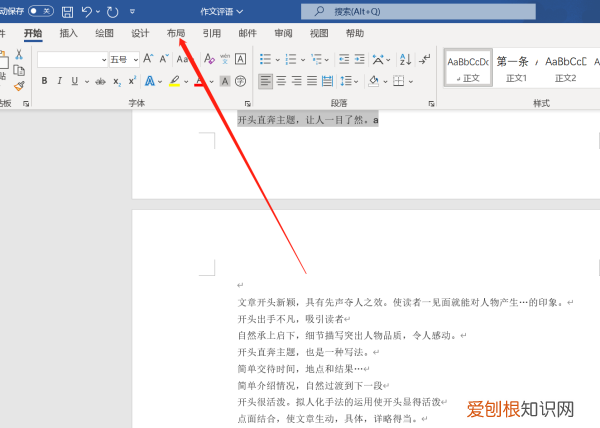Viewport: 600px width, 428px height.
Task: Click the Save disk icon
Action: coord(67,12)
